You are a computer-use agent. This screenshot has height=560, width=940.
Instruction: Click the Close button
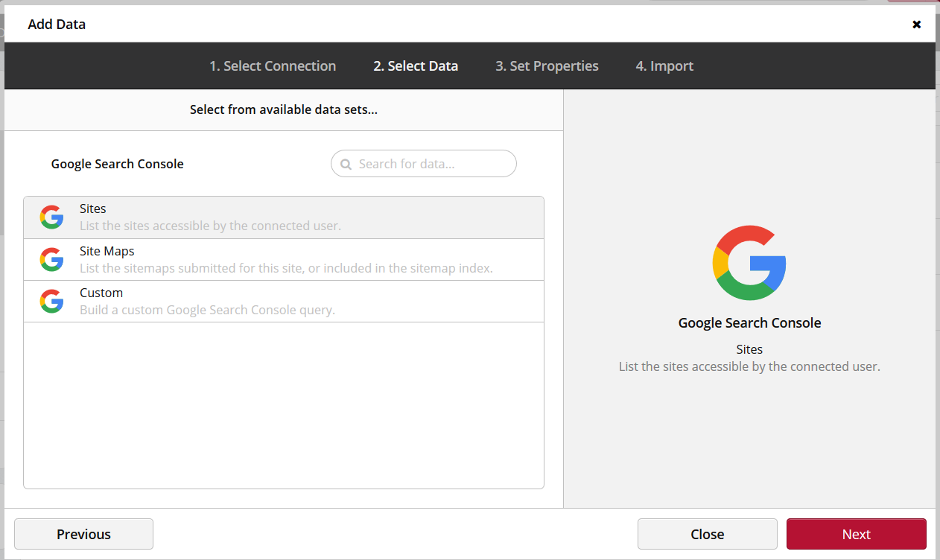pos(708,534)
